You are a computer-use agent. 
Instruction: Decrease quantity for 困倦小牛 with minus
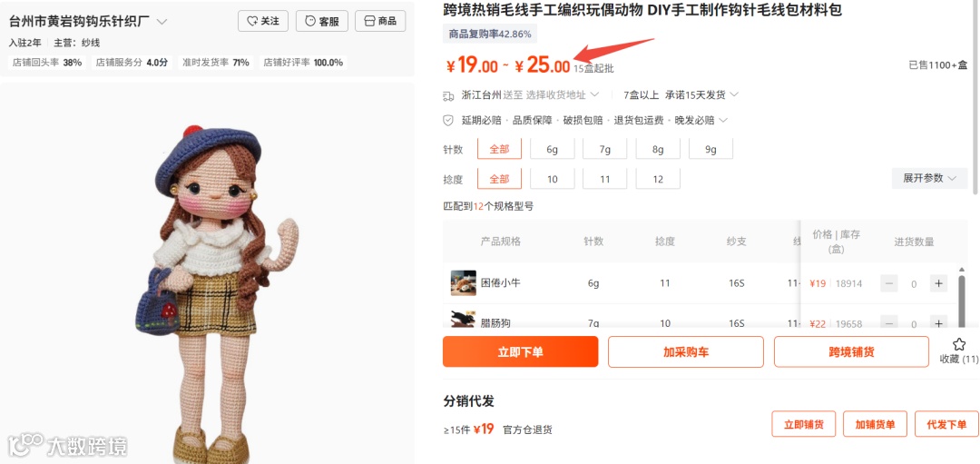[889, 283]
